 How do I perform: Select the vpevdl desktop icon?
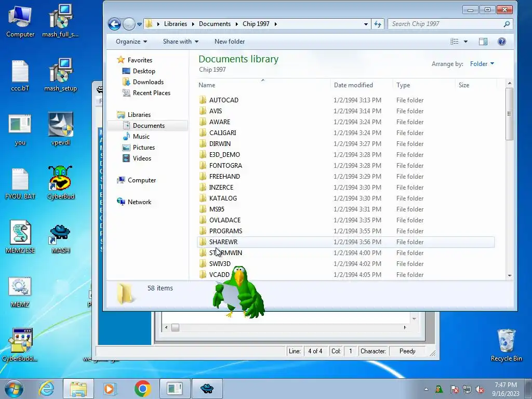click(x=60, y=129)
